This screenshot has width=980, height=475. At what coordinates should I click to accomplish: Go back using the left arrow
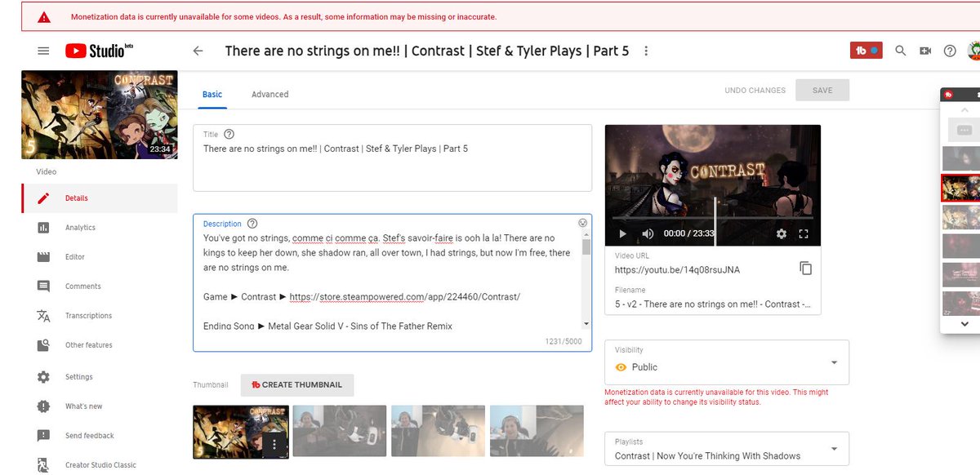click(x=198, y=51)
